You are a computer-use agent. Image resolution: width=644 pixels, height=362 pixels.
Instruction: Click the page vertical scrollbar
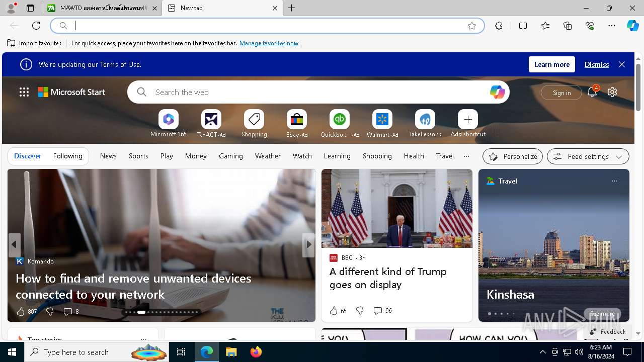point(638,86)
